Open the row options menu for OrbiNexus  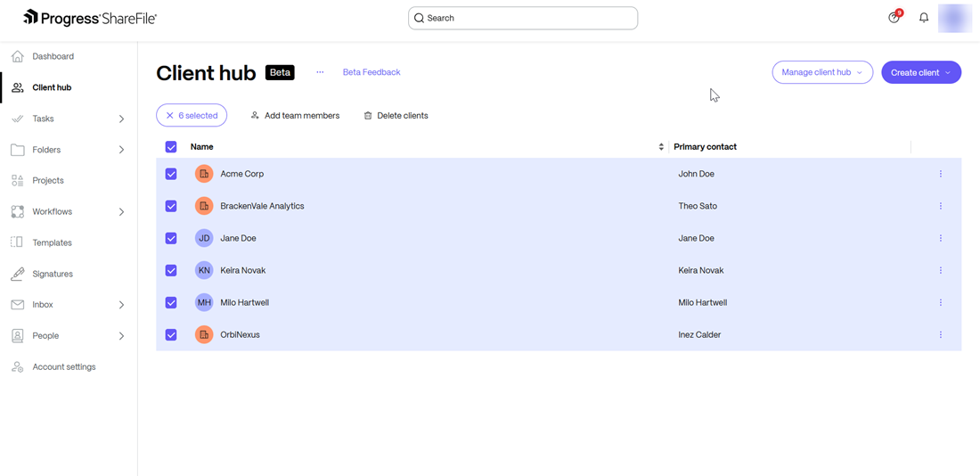[x=940, y=335]
